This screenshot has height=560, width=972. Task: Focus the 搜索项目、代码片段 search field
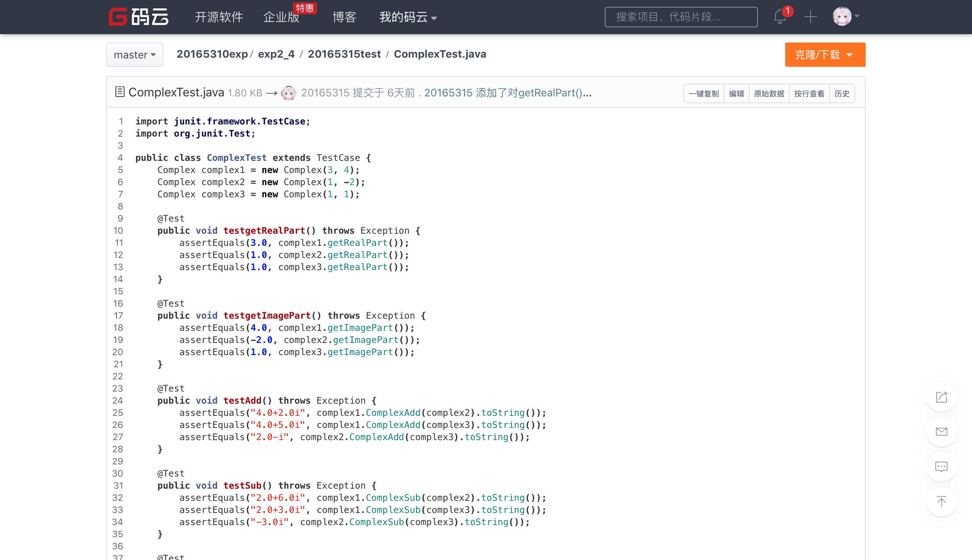click(681, 17)
